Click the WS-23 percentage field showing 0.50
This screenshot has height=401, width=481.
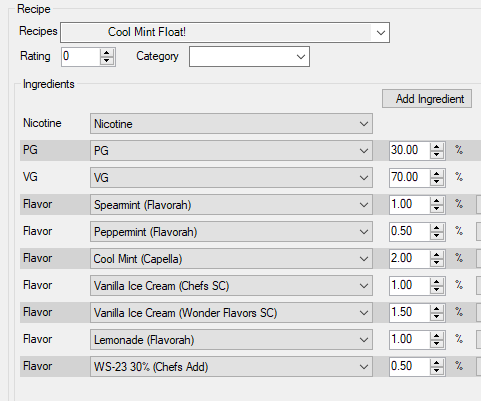click(409, 366)
